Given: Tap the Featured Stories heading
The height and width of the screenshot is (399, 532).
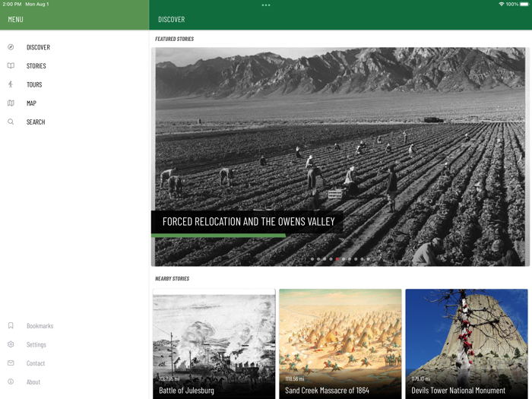Looking at the screenshot, I should 174,39.
